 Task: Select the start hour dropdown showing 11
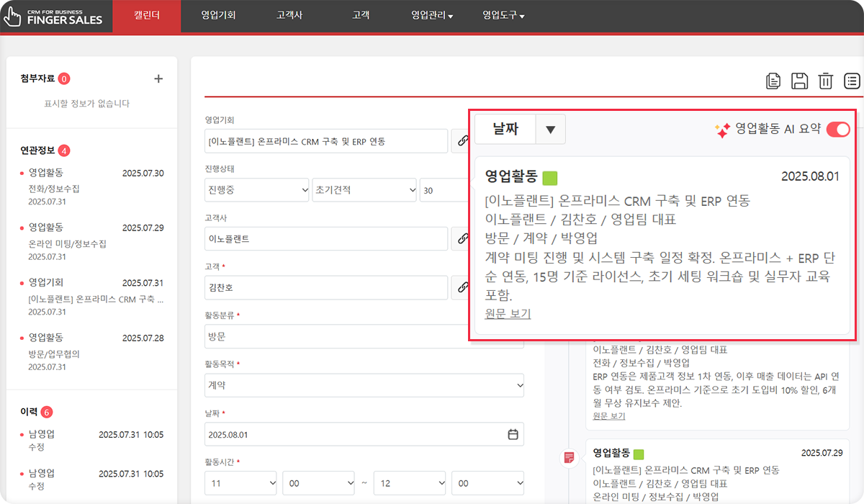point(240,483)
